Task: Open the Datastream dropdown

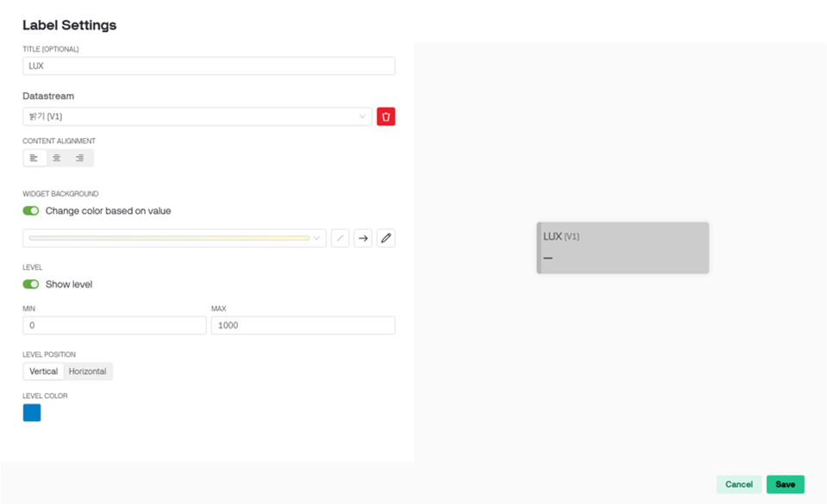Action: coord(197,116)
